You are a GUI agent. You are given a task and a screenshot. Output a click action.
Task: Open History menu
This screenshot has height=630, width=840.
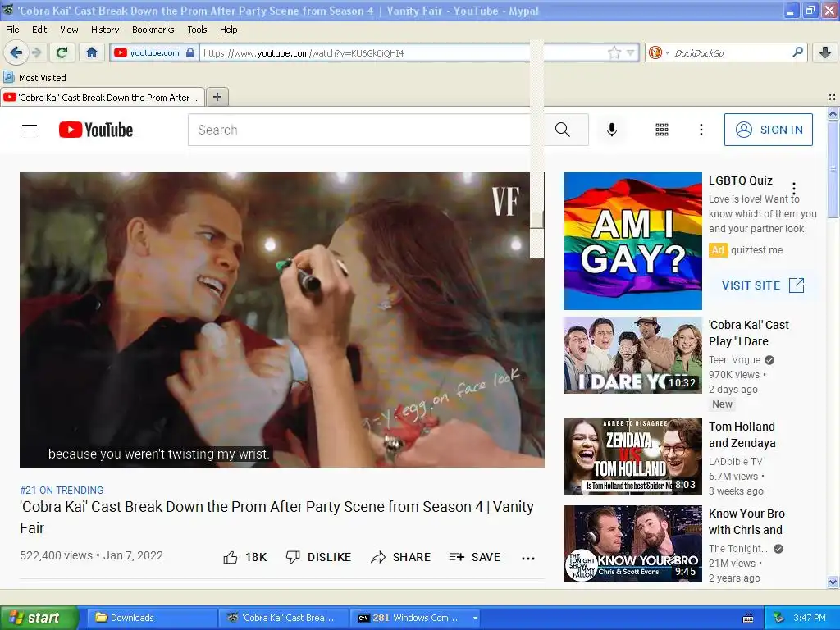click(x=105, y=30)
